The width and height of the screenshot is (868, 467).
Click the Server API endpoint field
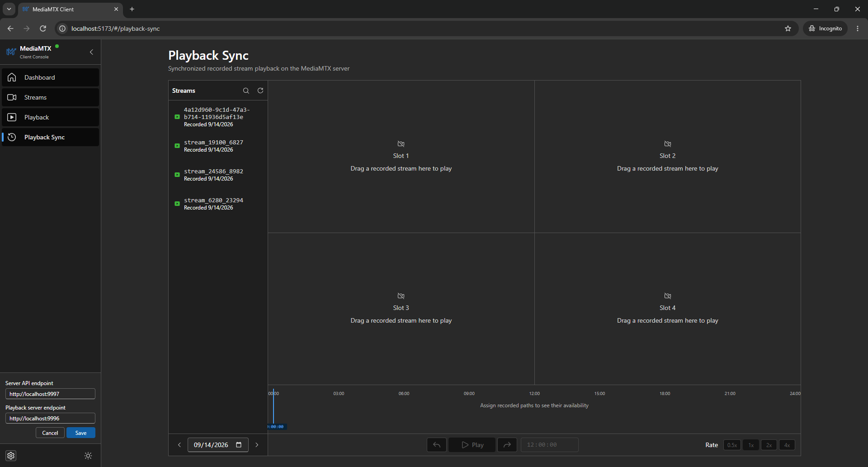click(50, 394)
